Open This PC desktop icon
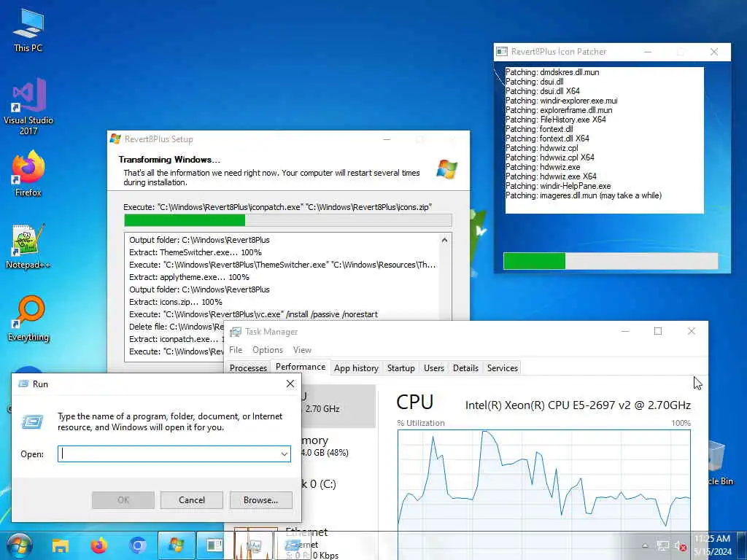This screenshot has width=747, height=560. click(x=28, y=31)
